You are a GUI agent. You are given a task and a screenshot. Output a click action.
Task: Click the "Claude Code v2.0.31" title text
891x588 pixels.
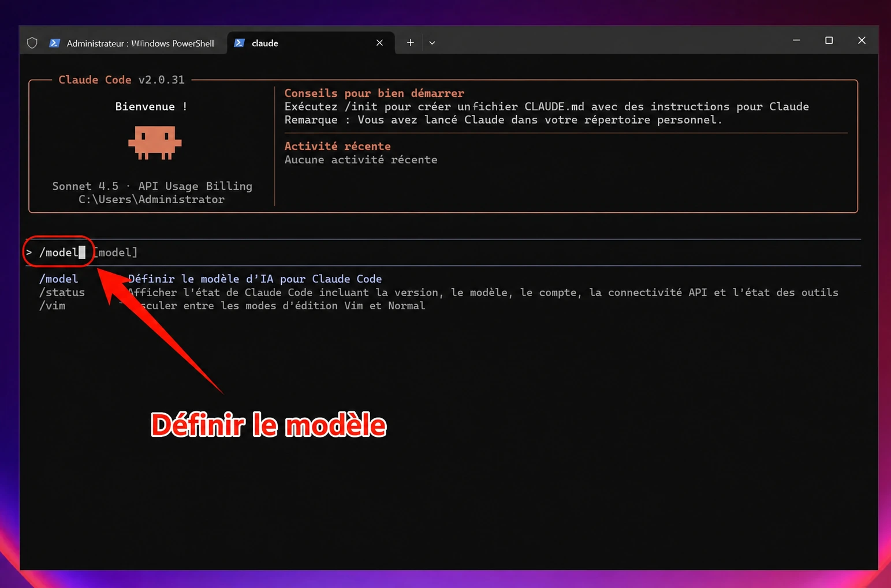(121, 80)
